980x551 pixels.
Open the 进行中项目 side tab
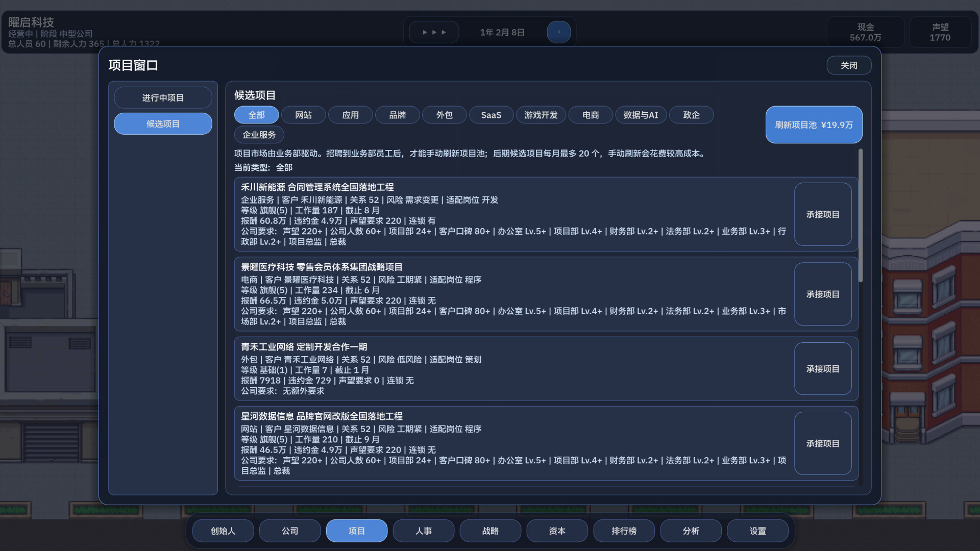pyautogui.click(x=163, y=97)
